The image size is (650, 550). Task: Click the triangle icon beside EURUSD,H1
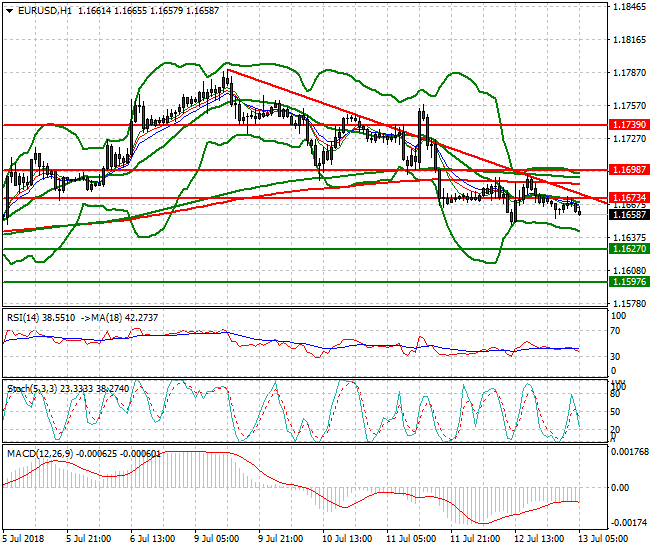click(9, 10)
